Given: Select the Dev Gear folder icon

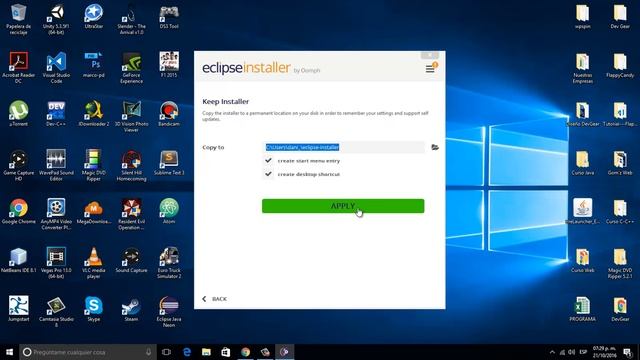Looking at the screenshot, I should [x=620, y=17].
